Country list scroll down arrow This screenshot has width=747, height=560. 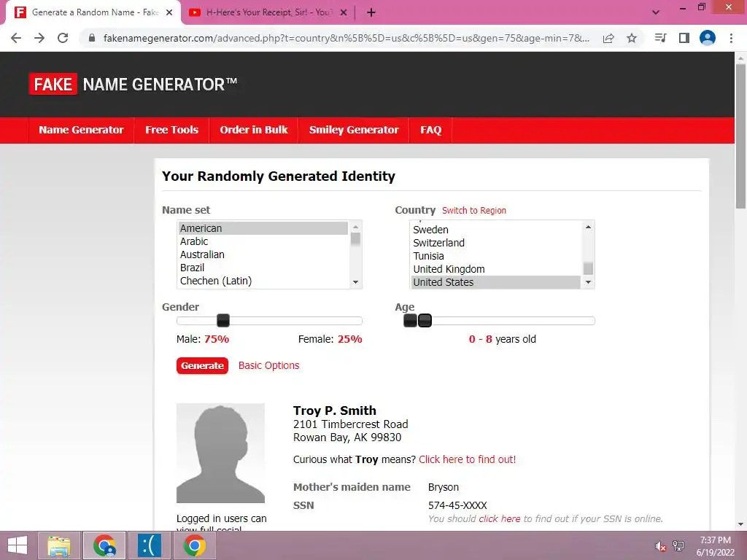[x=589, y=282]
